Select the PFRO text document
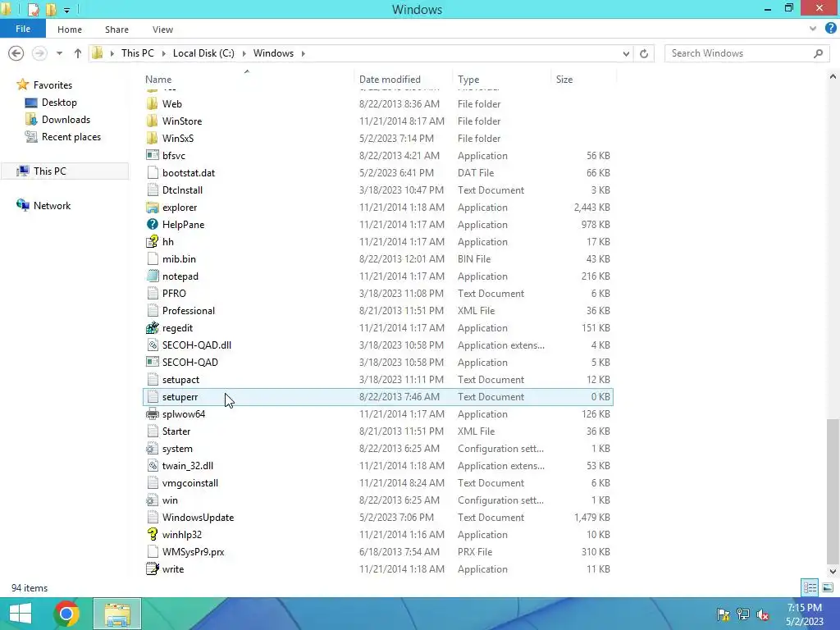Viewport: 840px width, 630px height. (377, 294)
